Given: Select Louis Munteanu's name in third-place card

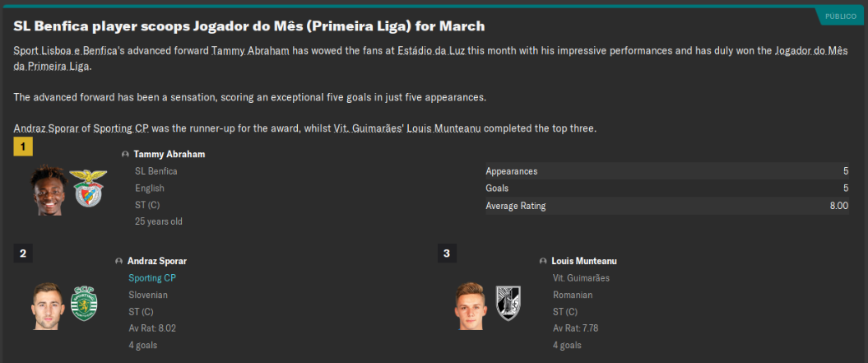Looking at the screenshot, I should pos(584,261).
